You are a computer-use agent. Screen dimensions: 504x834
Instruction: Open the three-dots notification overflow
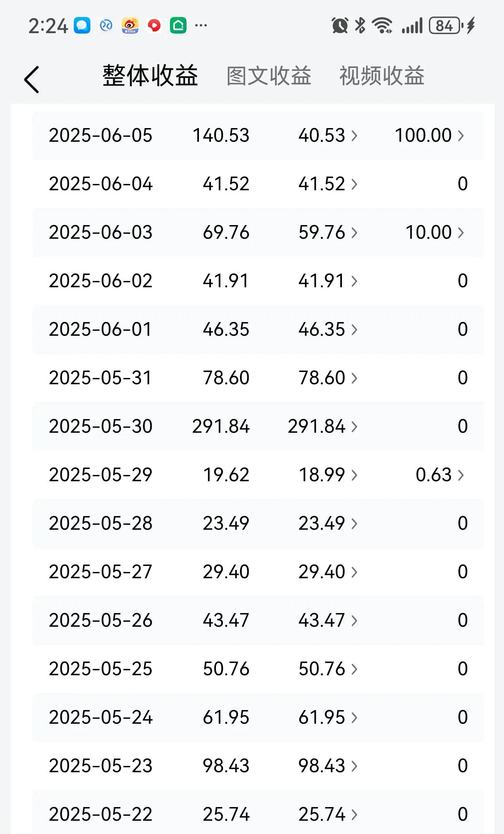201,26
